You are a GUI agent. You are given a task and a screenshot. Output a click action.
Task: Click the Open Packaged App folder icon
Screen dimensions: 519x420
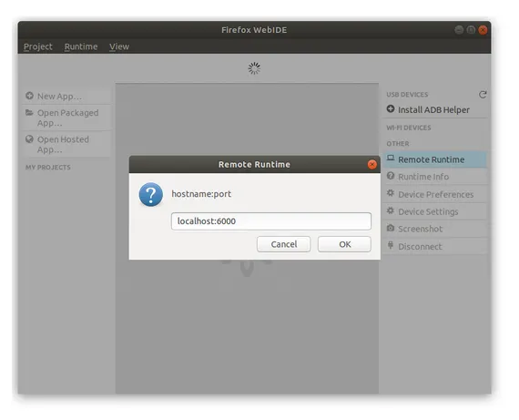point(29,113)
